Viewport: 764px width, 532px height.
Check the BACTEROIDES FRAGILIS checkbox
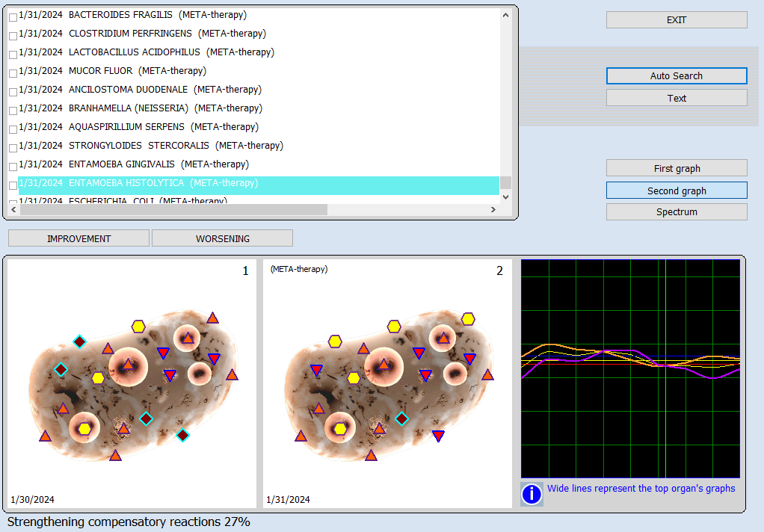click(x=13, y=16)
